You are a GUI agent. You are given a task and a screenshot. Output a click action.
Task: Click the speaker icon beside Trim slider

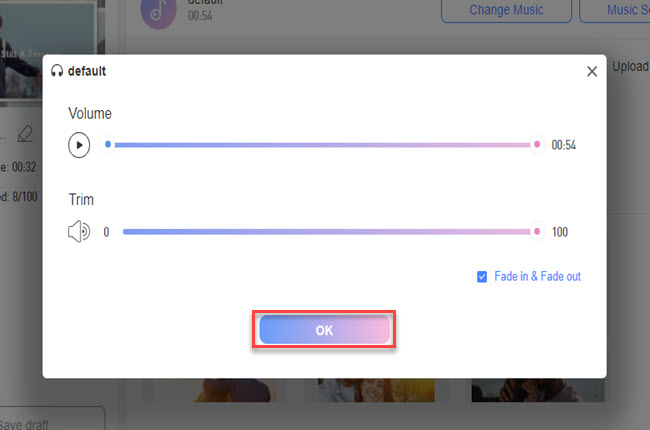(x=79, y=232)
